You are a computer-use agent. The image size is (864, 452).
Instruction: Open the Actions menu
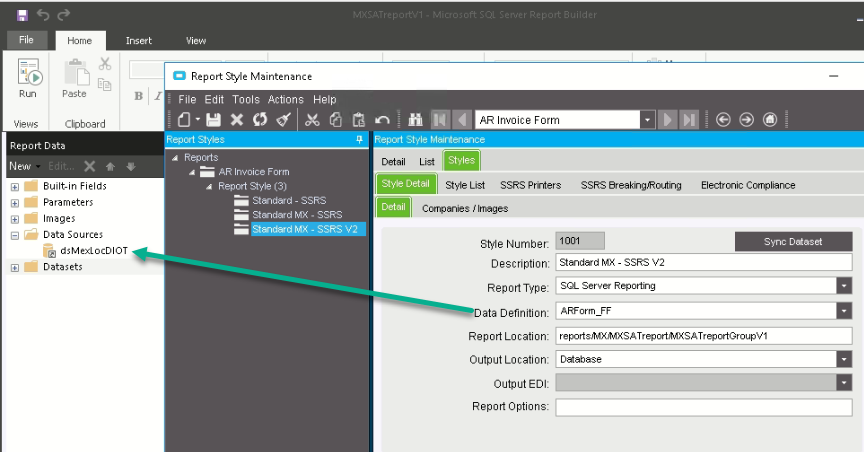pos(285,100)
